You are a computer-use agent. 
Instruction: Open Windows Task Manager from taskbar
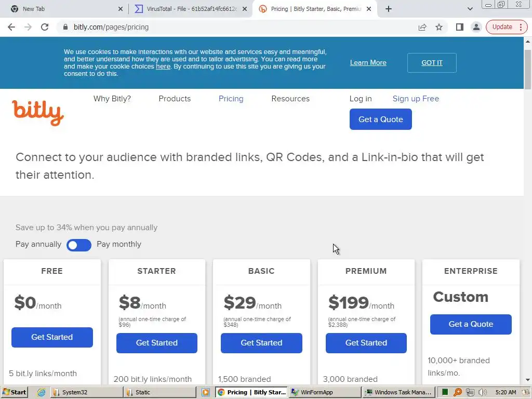(x=398, y=392)
